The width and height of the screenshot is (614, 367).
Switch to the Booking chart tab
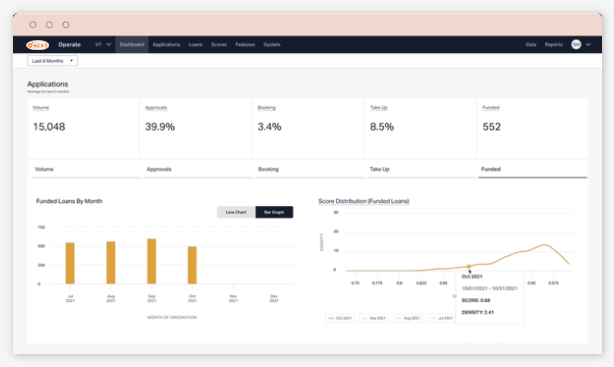pos(309,169)
